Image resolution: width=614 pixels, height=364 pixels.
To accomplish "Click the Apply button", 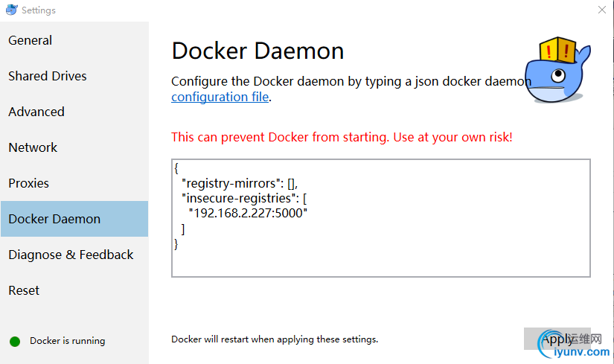I will coord(557,339).
